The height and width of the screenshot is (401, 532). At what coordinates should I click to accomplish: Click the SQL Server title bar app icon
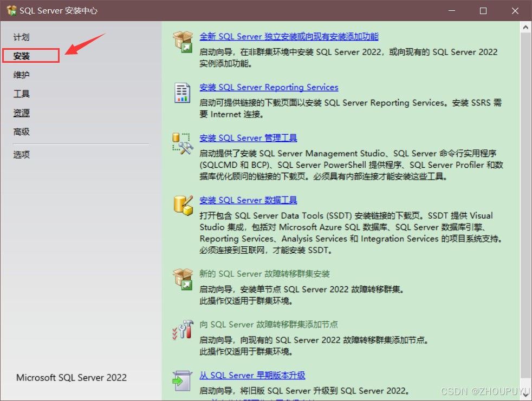(11, 11)
